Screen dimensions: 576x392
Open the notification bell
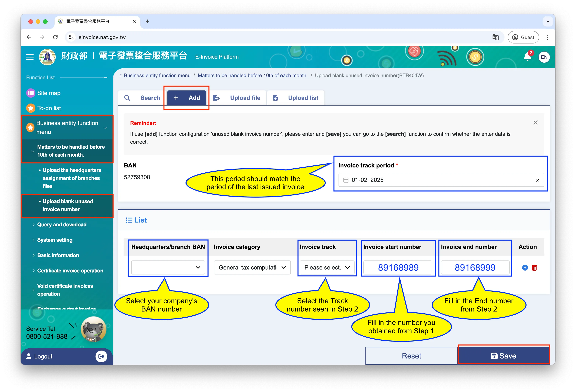coord(527,57)
